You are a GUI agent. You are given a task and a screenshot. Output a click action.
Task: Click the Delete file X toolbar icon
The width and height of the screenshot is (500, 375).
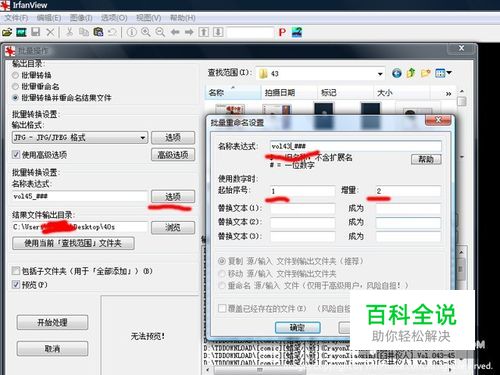pyautogui.click(x=50, y=32)
